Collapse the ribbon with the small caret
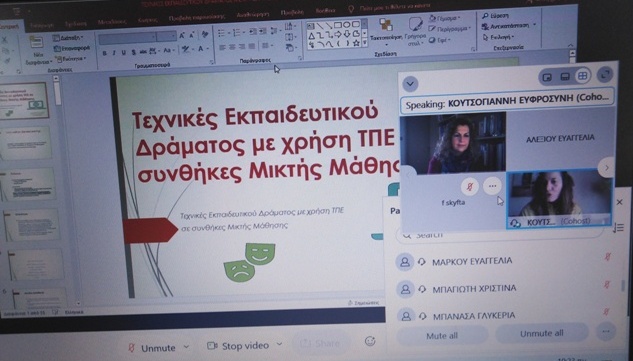The image size is (633, 361). coord(570,46)
